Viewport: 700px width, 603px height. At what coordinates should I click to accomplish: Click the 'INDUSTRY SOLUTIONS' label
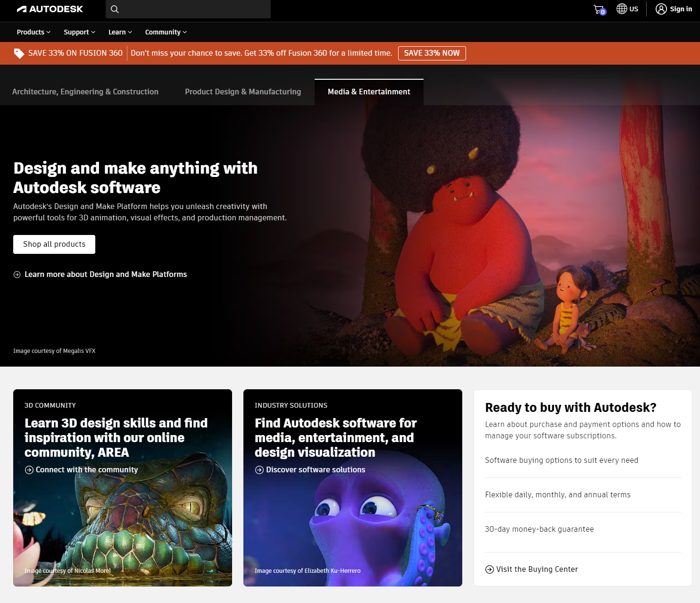[291, 406]
